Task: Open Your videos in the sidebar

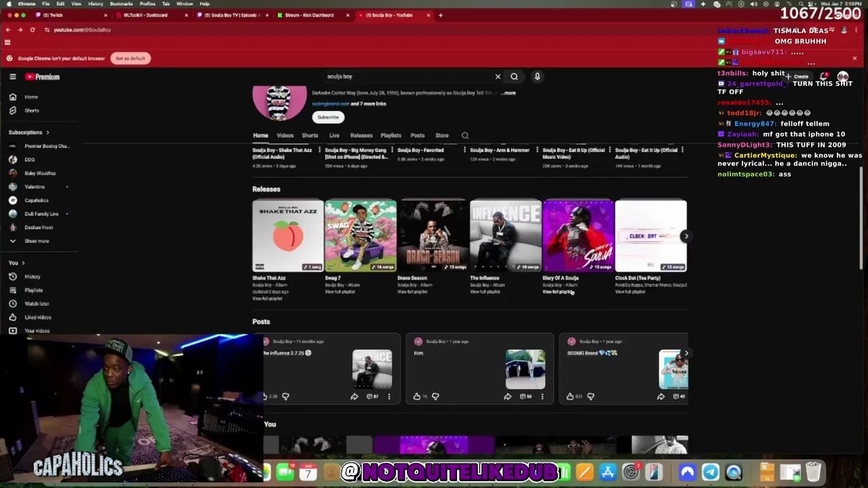Action: click(38, 331)
